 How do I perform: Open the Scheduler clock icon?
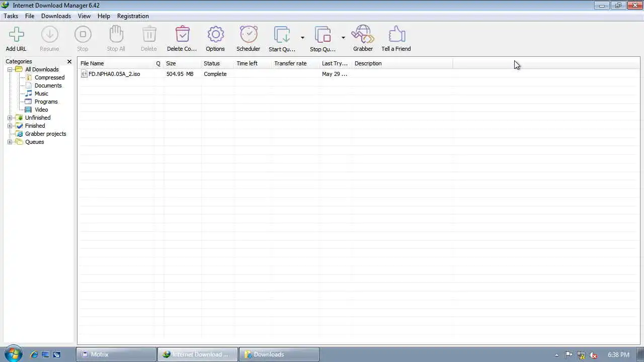pyautogui.click(x=249, y=35)
